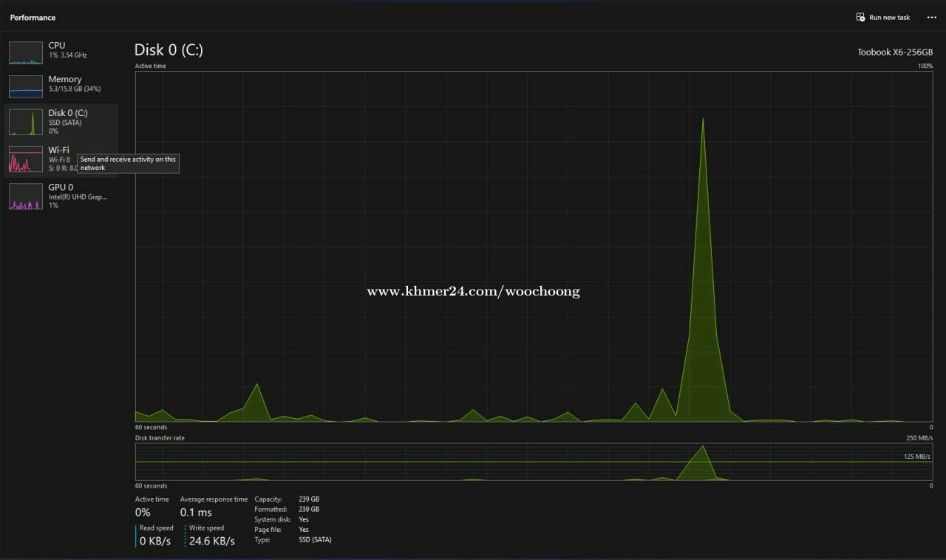Select Disk 0 (C:) in the sidebar
This screenshot has width=946, height=560.
point(61,121)
